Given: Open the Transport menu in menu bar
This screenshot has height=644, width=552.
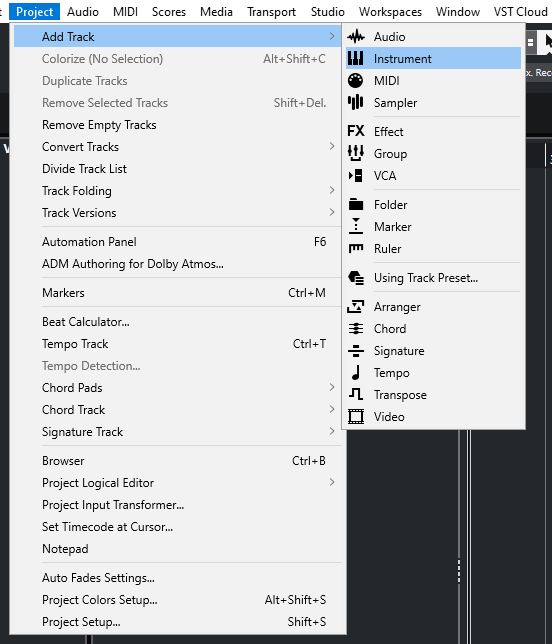Looking at the screenshot, I should pos(271,12).
